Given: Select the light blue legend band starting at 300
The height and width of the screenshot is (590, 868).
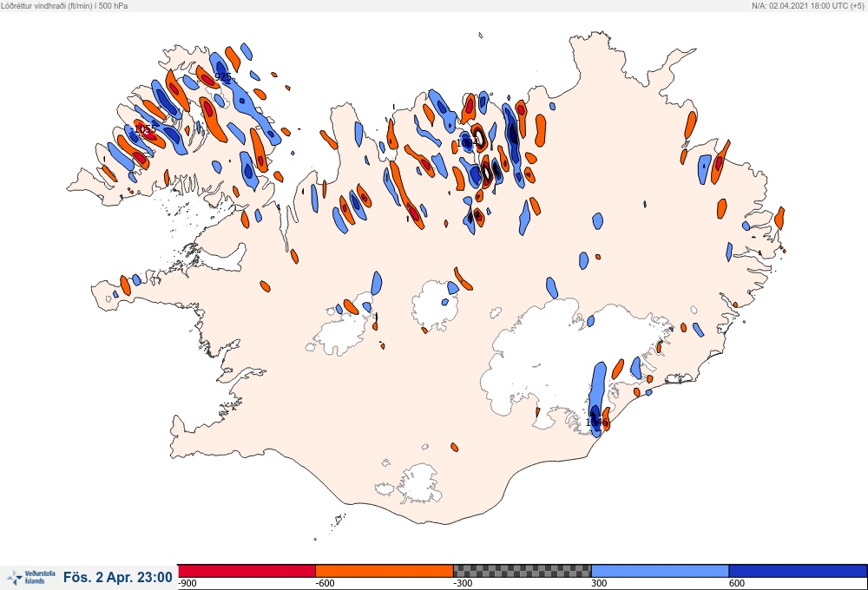Looking at the screenshot, I should click(660, 571).
